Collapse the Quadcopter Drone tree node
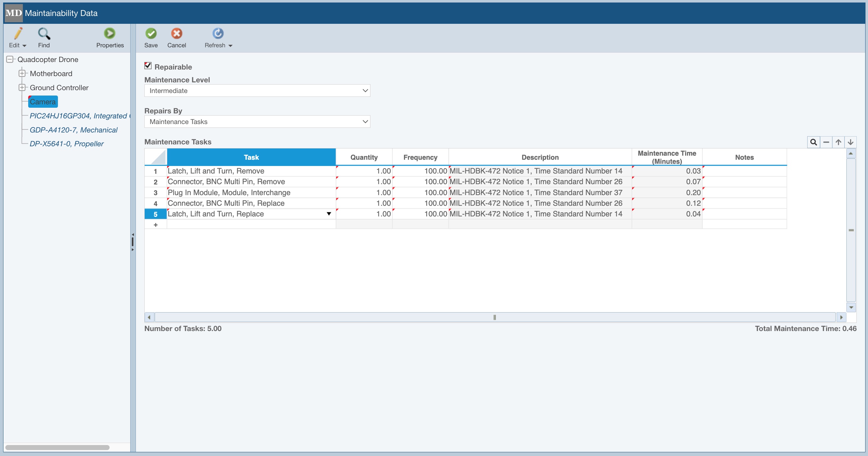Viewport: 868px width, 456px height. point(10,59)
